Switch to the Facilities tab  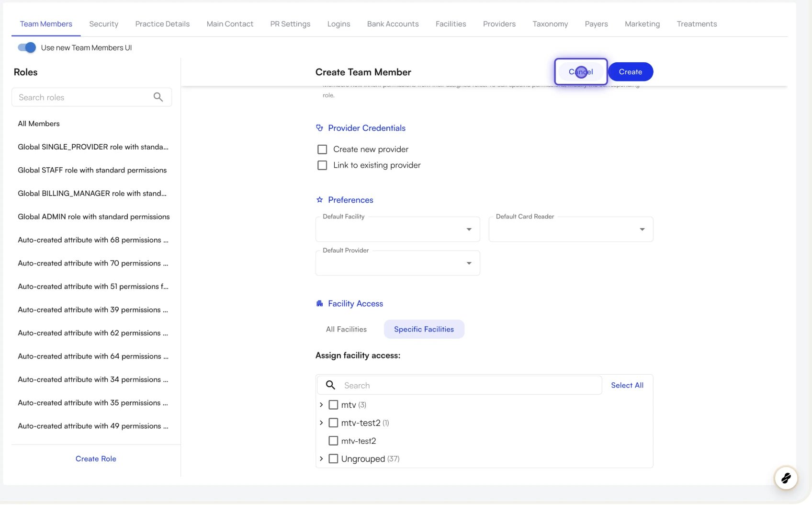tap(451, 24)
